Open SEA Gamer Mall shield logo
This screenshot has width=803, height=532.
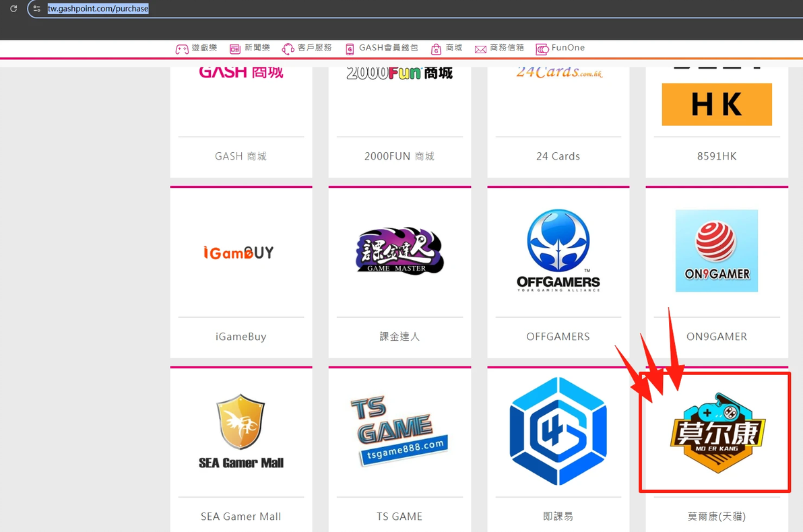pos(240,431)
